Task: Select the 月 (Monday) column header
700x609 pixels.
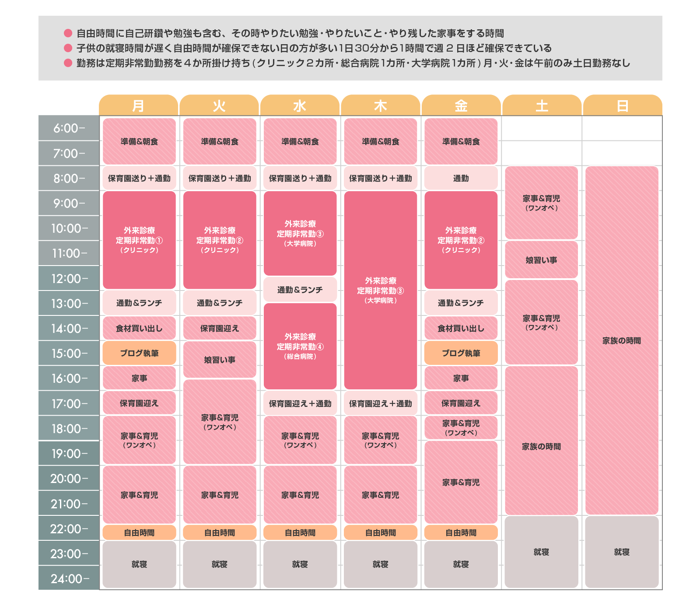Action: point(138,105)
